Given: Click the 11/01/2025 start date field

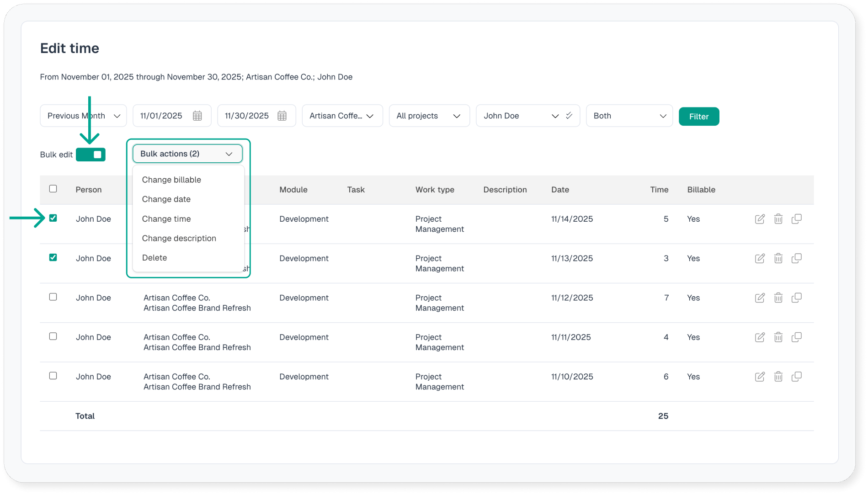Looking at the screenshot, I should [x=161, y=116].
